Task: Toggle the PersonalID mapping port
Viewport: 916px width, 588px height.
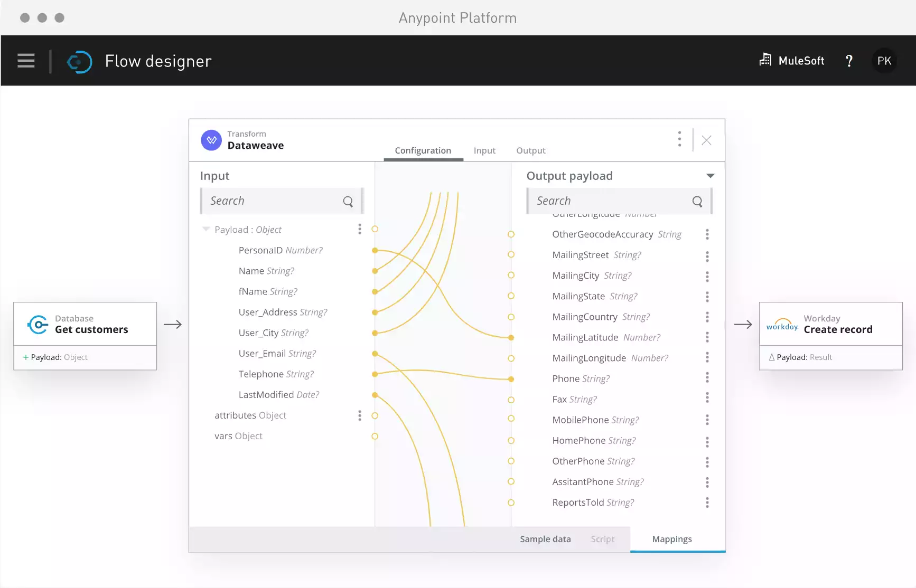Action: pyautogui.click(x=375, y=250)
